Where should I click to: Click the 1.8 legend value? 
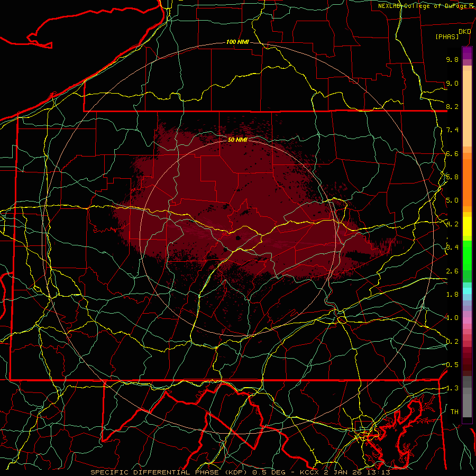[452, 295]
